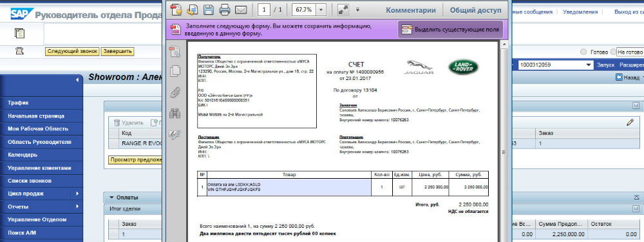Click the Уведомления link in header

pyautogui.click(x=580, y=12)
